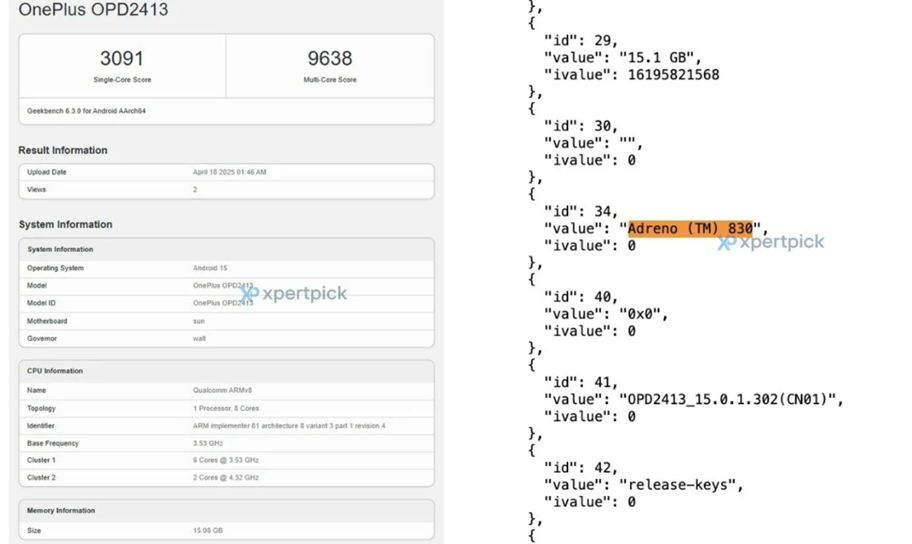
Task: Click the System Information section heading
Action: click(65, 224)
